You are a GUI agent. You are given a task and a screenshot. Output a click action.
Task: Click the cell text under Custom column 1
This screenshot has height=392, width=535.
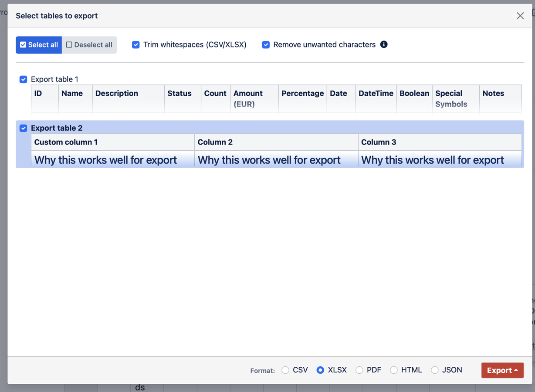pos(105,160)
